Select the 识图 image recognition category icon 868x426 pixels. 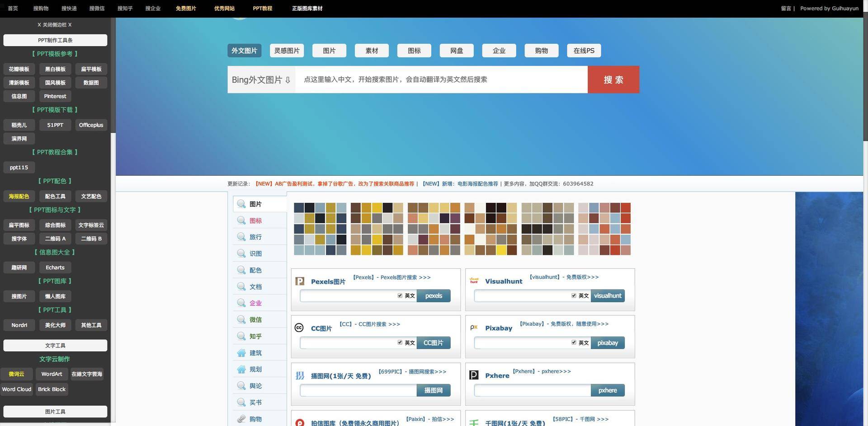coord(241,253)
